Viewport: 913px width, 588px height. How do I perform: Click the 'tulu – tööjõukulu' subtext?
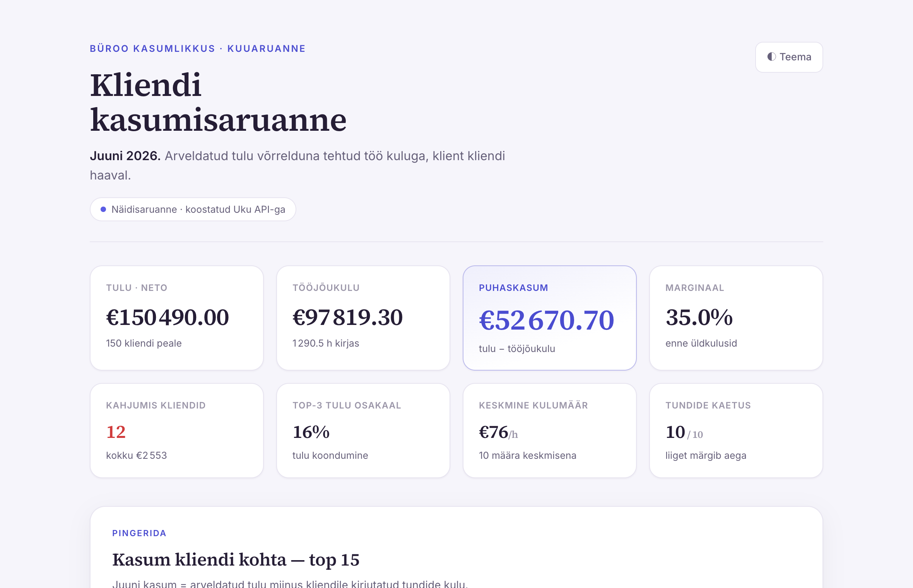coord(517,349)
